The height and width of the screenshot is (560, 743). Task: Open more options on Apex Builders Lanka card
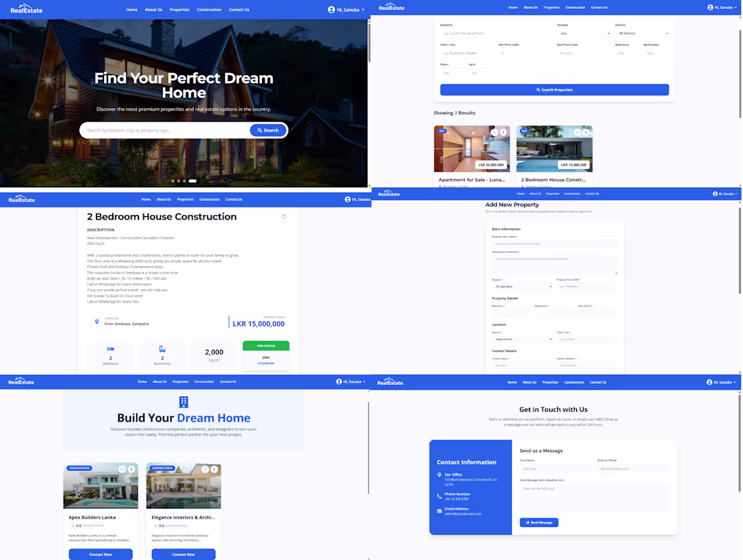[131, 469]
